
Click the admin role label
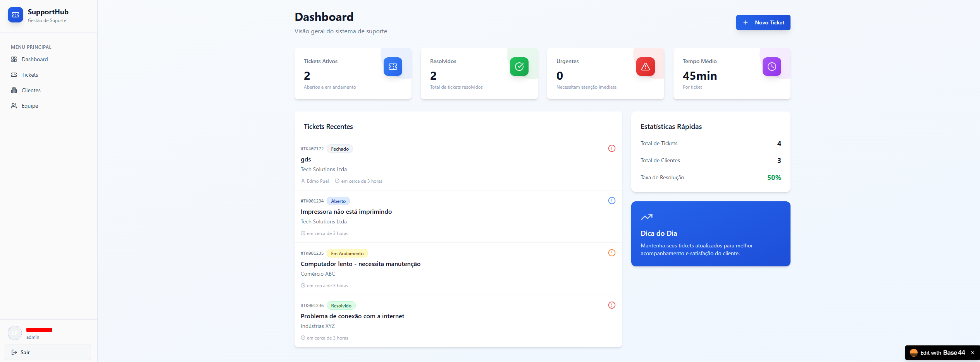tap(33, 337)
